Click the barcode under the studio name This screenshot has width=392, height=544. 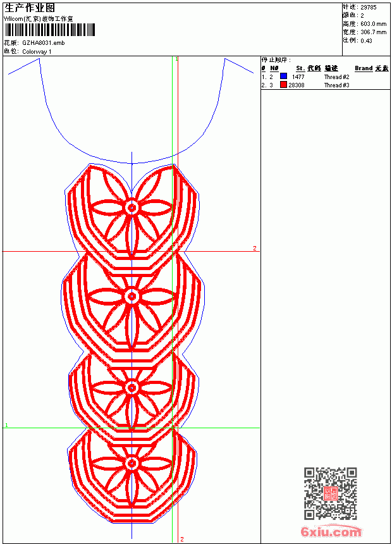49,30
